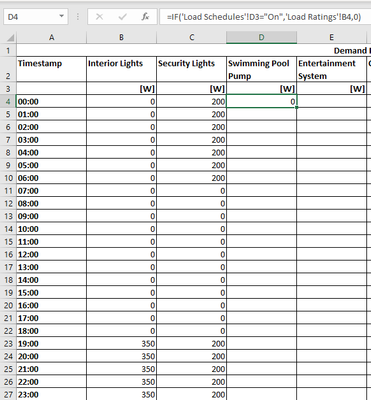The image size is (371, 400).
Task: Click Security Lights value at 00:00
Action: coord(191,101)
